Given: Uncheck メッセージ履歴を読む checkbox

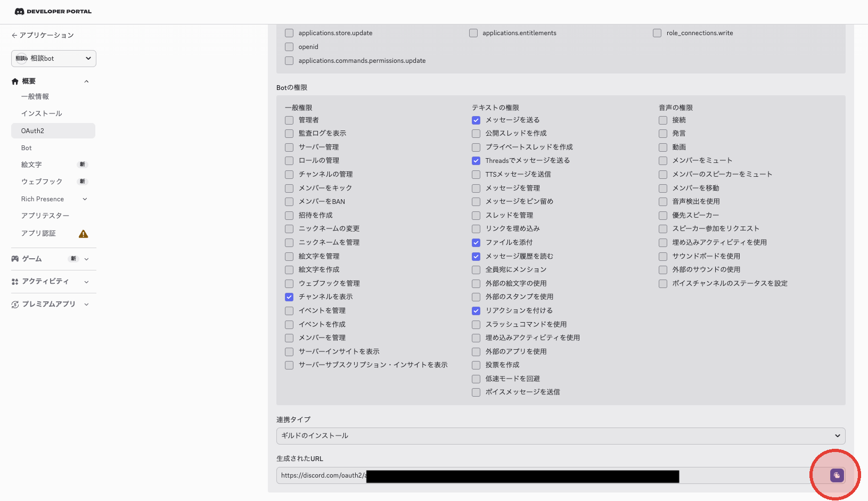Looking at the screenshot, I should (476, 257).
